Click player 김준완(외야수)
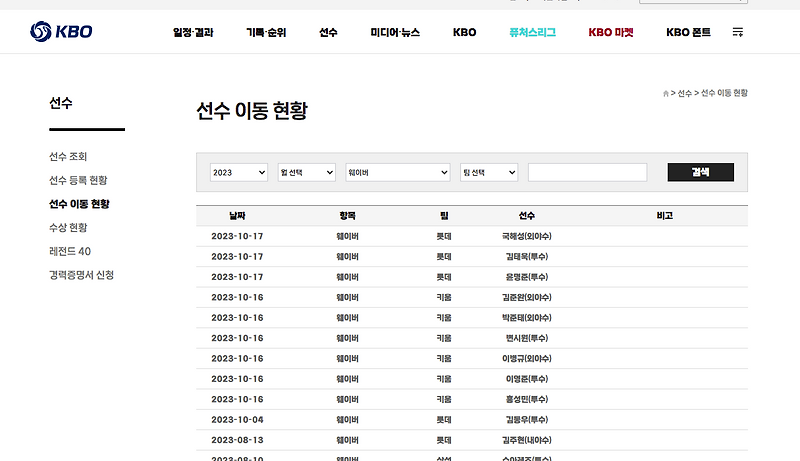 [527, 297]
